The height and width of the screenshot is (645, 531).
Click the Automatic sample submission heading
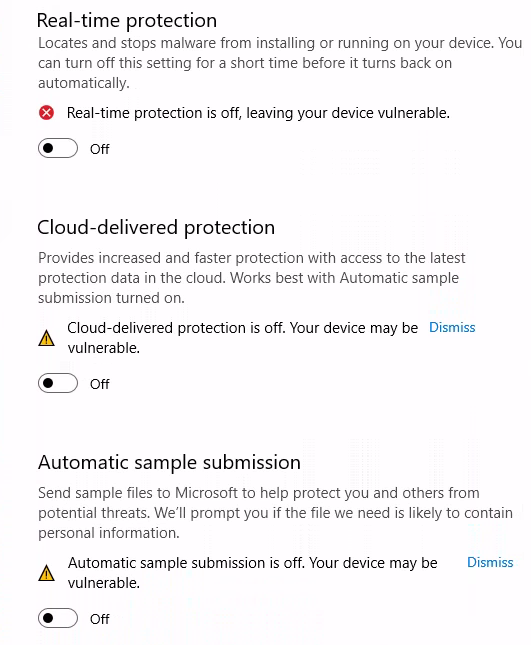169,463
